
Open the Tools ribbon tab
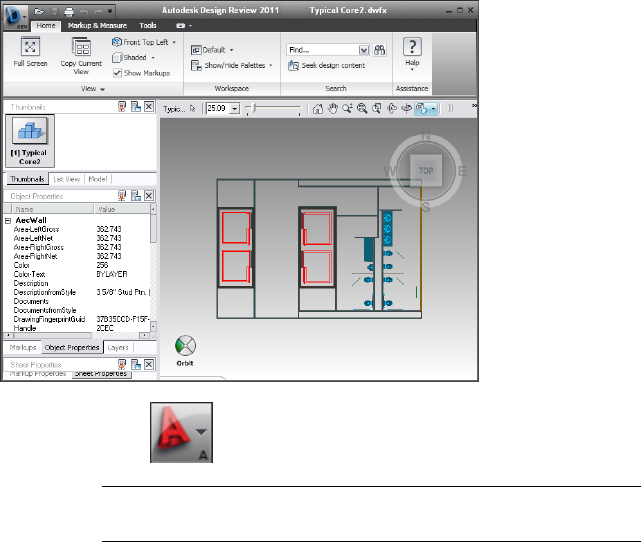tap(148, 25)
